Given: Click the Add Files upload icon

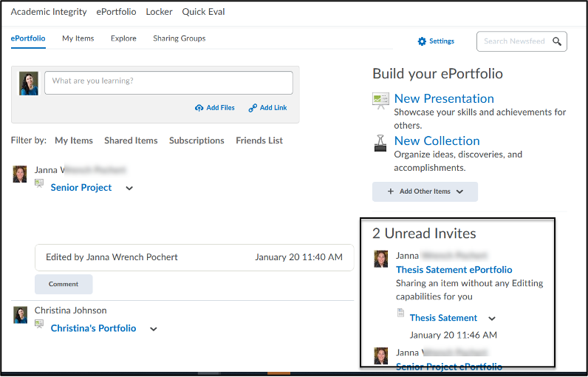Looking at the screenshot, I should coord(199,108).
